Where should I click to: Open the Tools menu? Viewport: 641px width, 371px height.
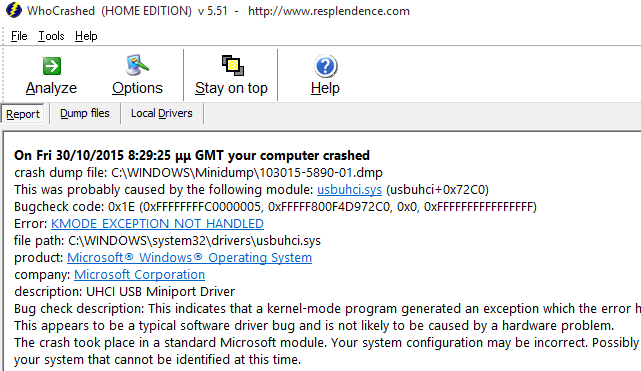click(51, 36)
